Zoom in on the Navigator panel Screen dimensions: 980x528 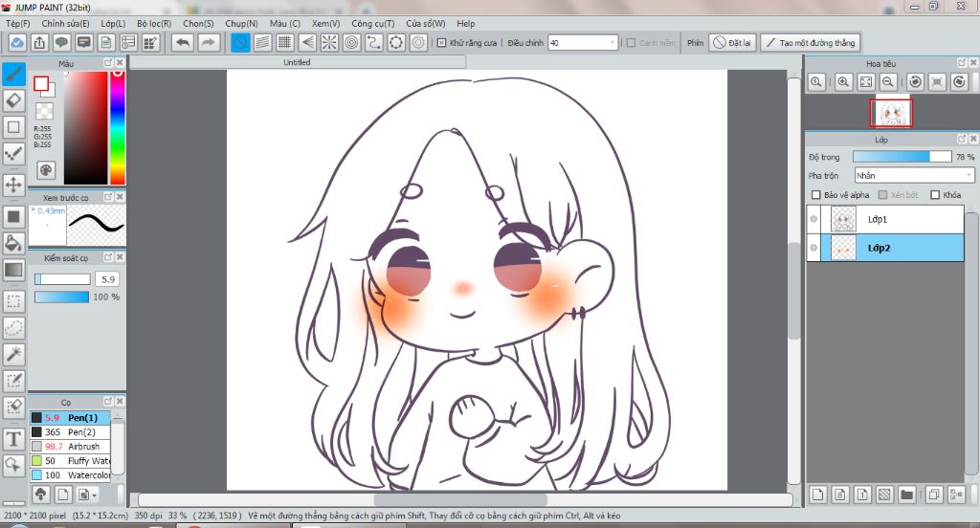[843, 82]
